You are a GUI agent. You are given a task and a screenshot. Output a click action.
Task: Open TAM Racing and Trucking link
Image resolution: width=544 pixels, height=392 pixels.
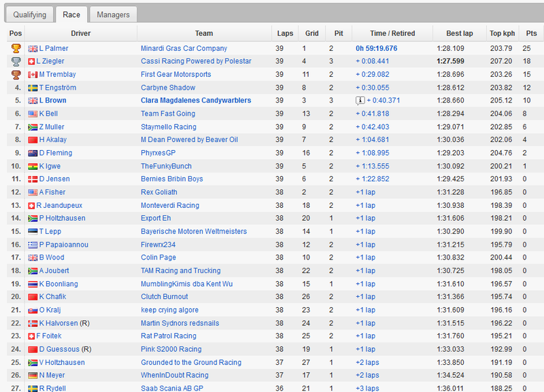[x=181, y=270]
